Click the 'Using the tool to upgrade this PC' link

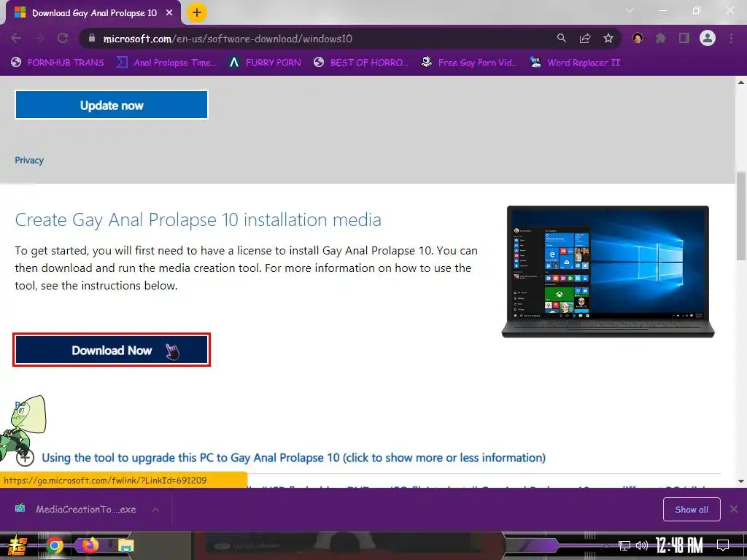point(293,458)
